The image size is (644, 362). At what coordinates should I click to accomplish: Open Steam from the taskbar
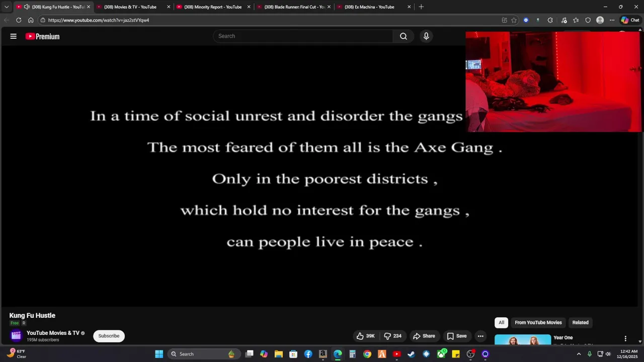[412, 354]
